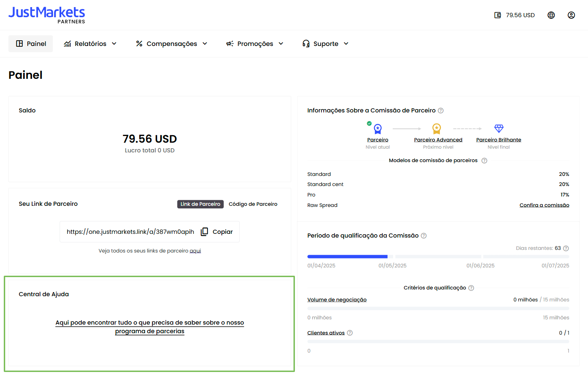Screen dimensions: 588x378
Task: Click the Parceiro Advanced gold badge icon
Action: click(x=436, y=129)
